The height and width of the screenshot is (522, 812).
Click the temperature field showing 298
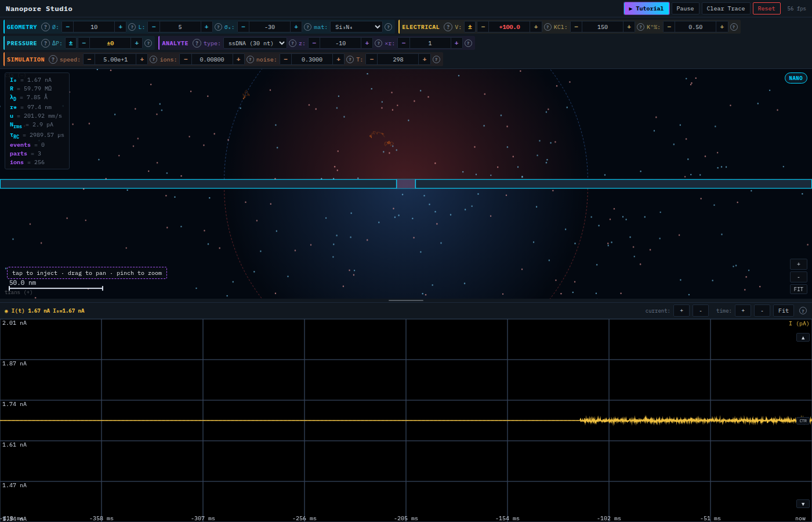coord(398,59)
